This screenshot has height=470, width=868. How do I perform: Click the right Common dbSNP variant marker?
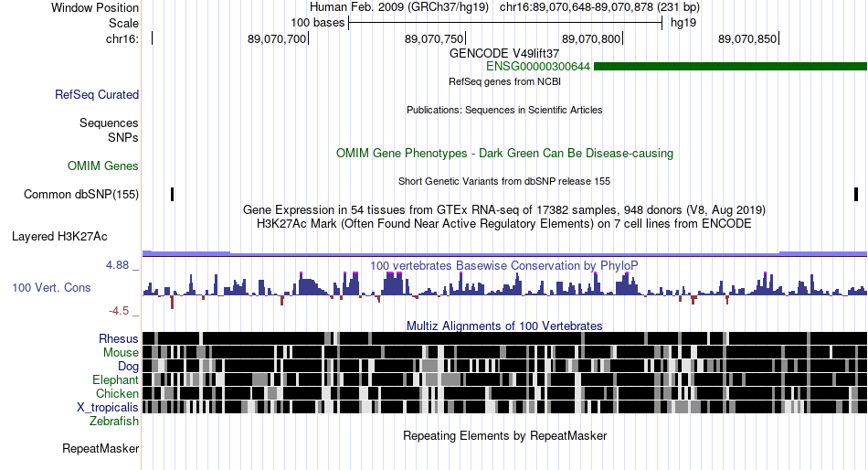(856, 195)
